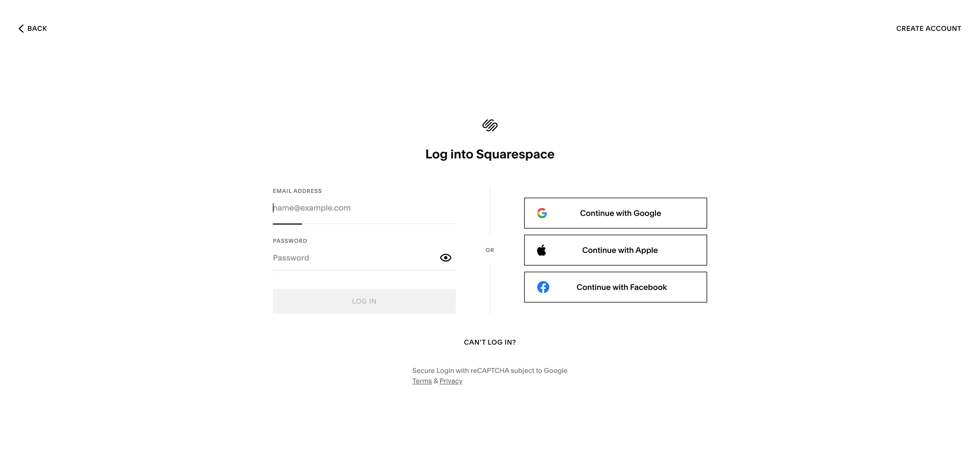Select Continue with Google

[615, 213]
